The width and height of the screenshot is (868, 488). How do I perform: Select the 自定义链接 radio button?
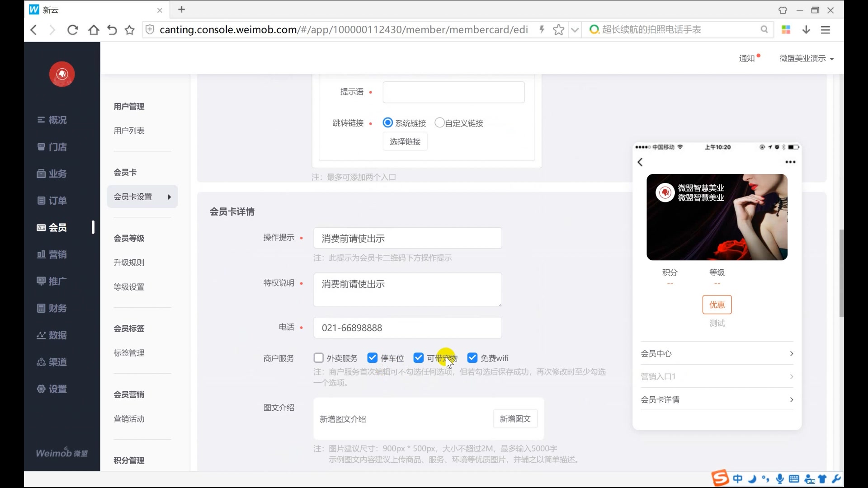[x=439, y=122]
